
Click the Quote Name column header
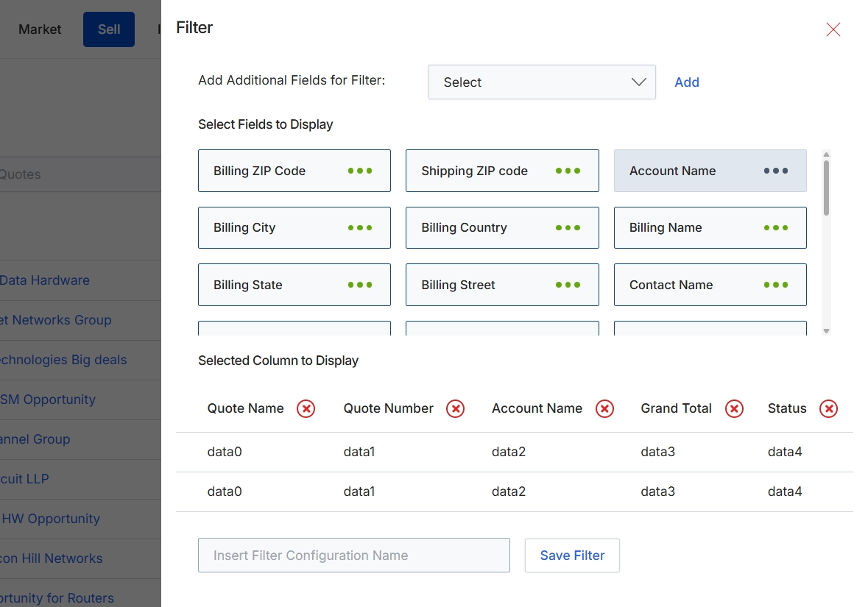[245, 409]
